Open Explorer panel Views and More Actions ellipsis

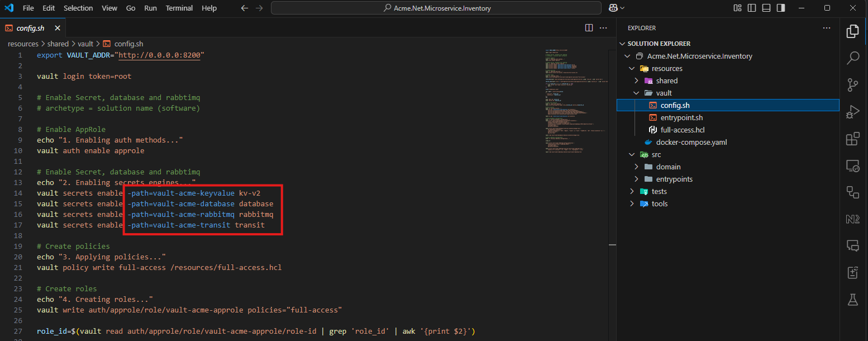(827, 27)
